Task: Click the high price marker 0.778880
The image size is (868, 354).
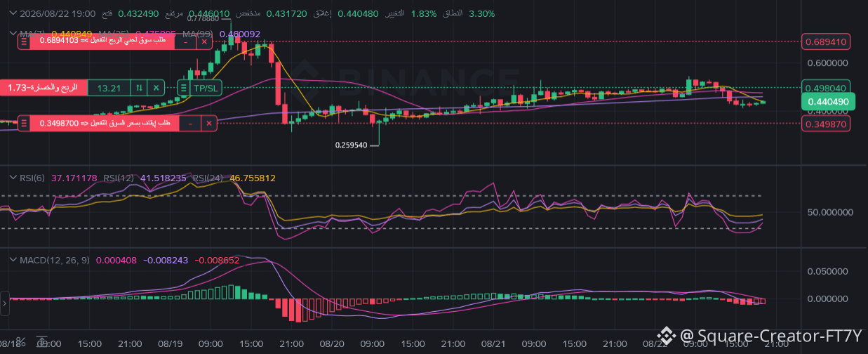Action: click(204, 19)
